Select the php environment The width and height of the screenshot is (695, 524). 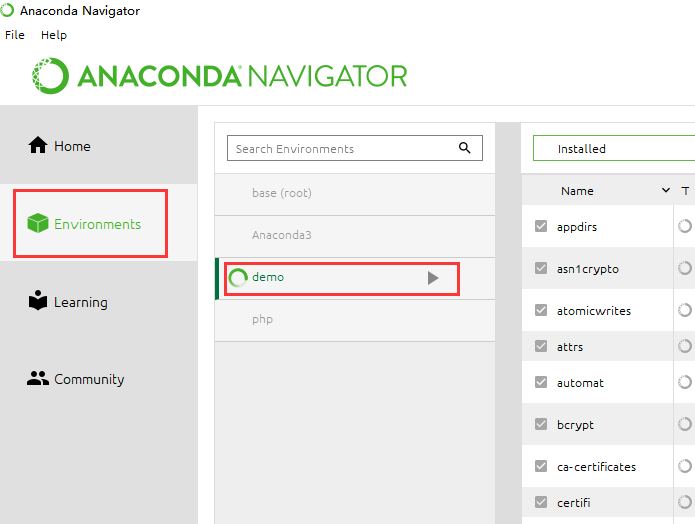coord(355,320)
